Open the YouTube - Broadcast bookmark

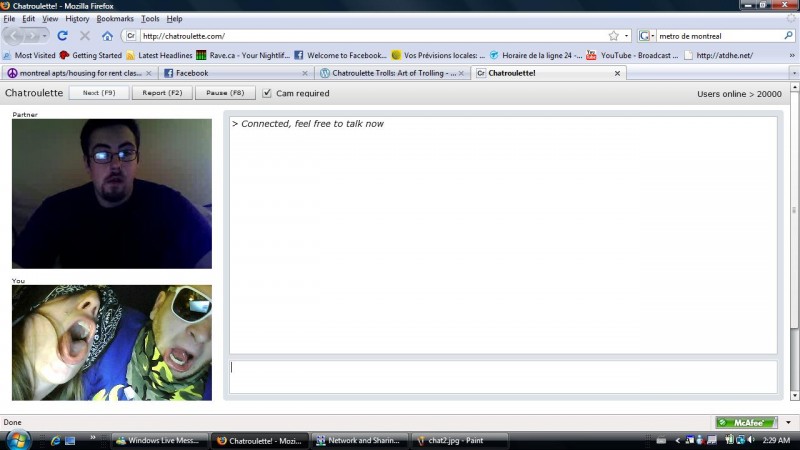(x=633, y=55)
